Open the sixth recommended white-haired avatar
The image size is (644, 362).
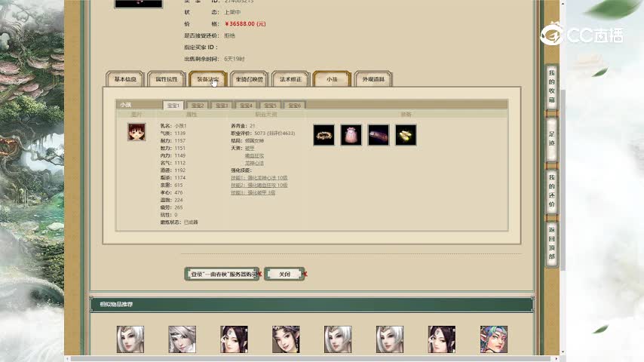pos(390,339)
